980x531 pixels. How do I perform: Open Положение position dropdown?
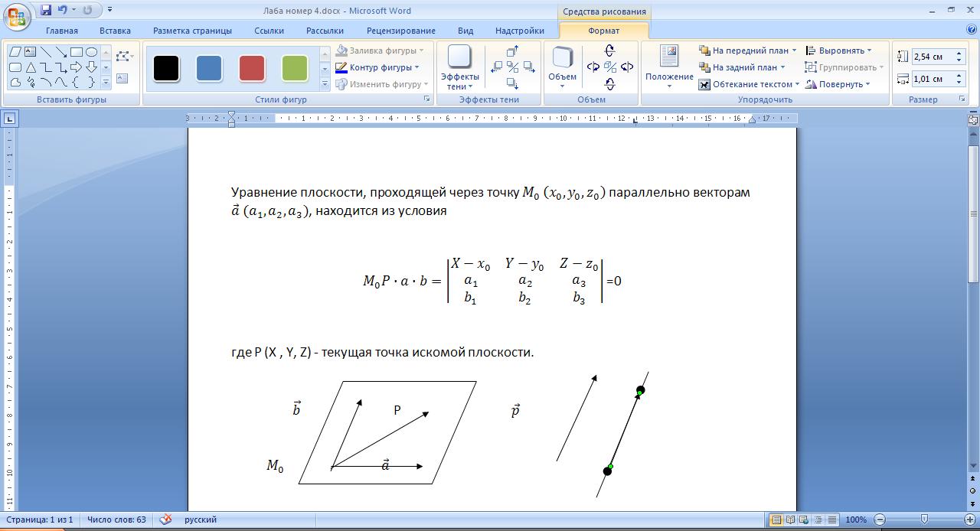click(669, 68)
